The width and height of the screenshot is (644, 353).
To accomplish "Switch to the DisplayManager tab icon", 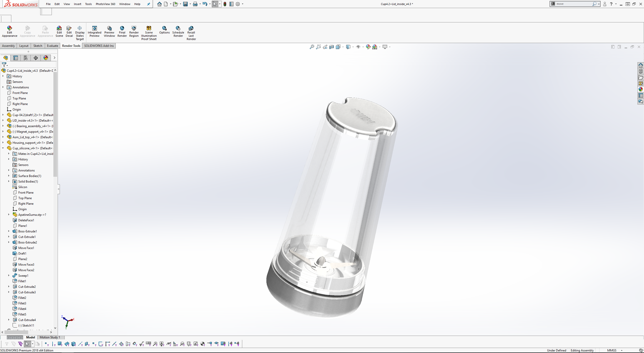I will (x=46, y=58).
